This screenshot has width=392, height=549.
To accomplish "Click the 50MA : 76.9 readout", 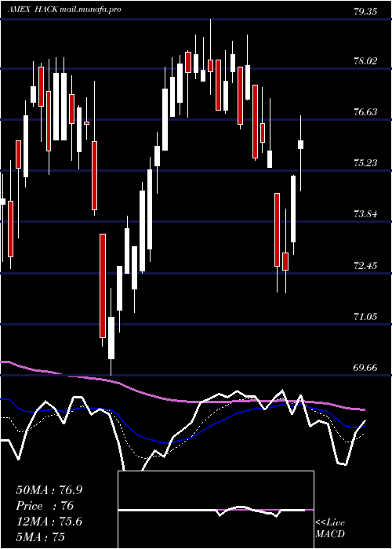I will 49,490.
